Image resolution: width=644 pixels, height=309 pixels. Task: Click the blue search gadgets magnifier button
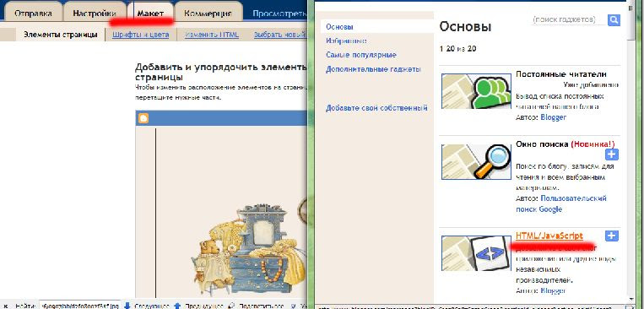click(x=614, y=19)
